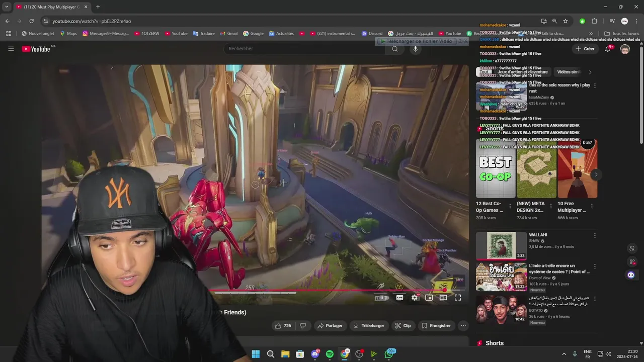The image size is (644, 362).
Task: Open options menu for WALLAHI video
Action: pyautogui.click(x=595, y=235)
